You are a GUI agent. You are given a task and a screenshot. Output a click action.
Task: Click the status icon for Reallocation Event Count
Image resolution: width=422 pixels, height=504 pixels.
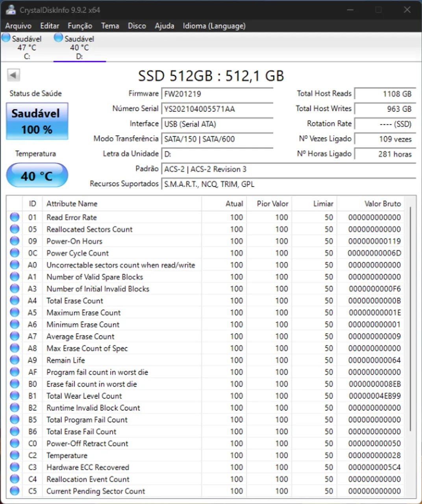pyautogui.click(x=15, y=479)
